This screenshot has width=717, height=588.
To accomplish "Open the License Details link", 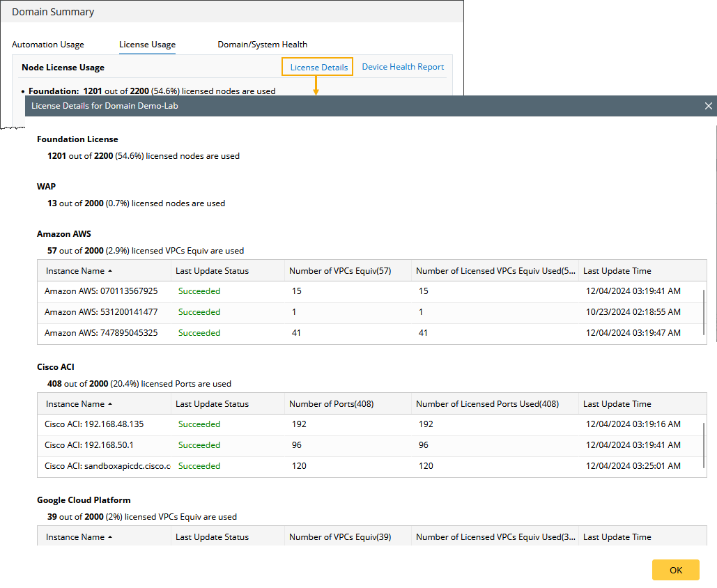I will pos(318,67).
